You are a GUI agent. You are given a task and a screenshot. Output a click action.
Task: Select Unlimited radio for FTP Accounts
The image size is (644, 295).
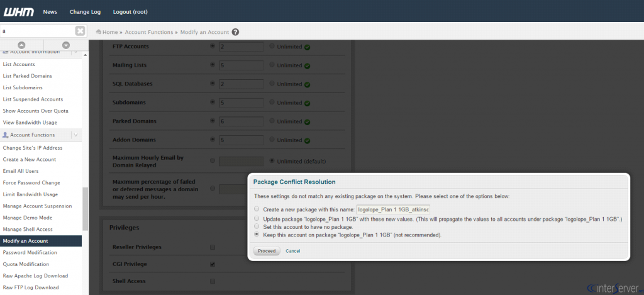tap(272, 46)
